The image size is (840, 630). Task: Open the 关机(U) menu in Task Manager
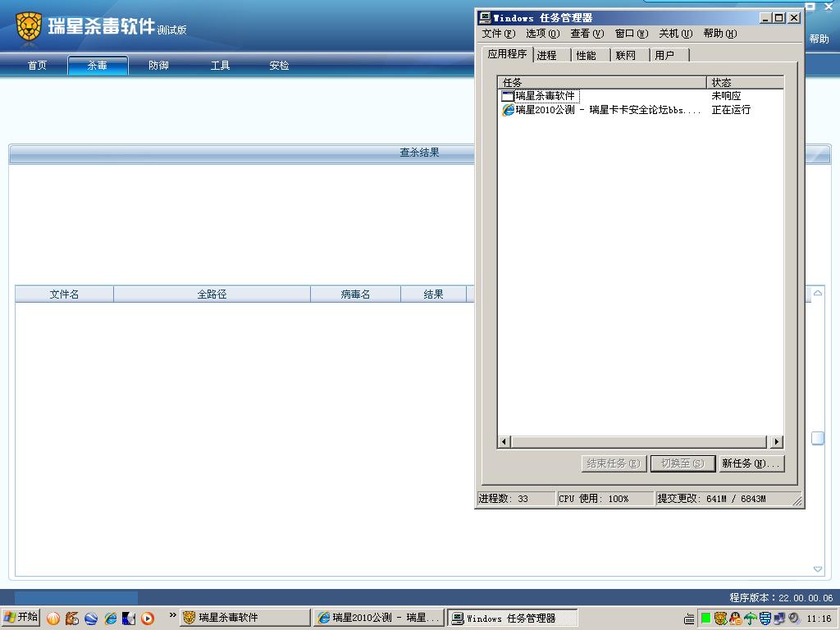(x=676, y=34)
